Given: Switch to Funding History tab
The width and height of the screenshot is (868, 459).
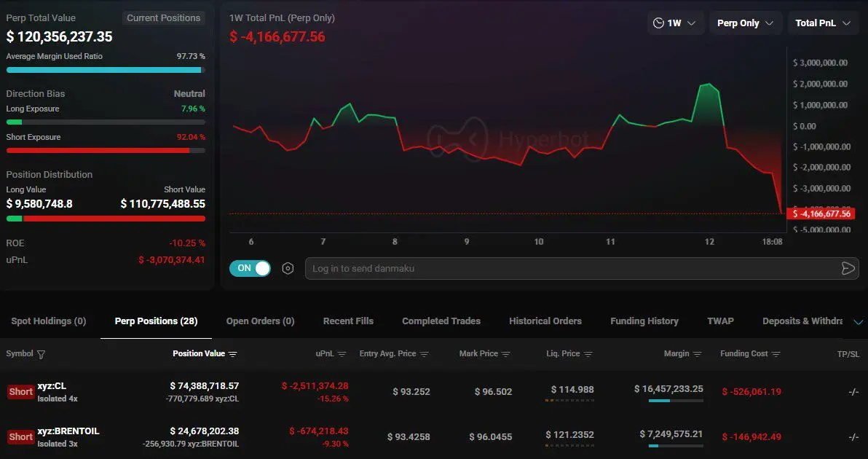Looking at the screenshot, I should click(x=644, y=321).
